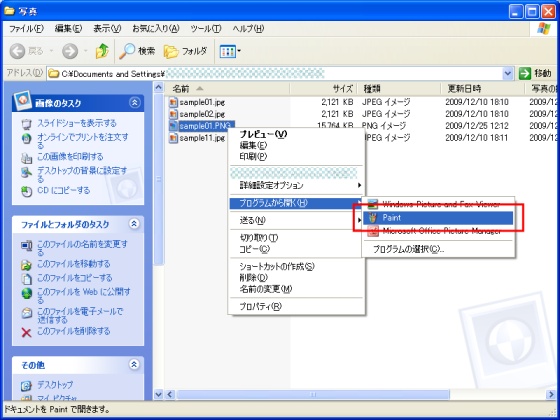Screen dimensions: 560x420
Task: Click the copy this file icon
Action: tap(27, 279)
